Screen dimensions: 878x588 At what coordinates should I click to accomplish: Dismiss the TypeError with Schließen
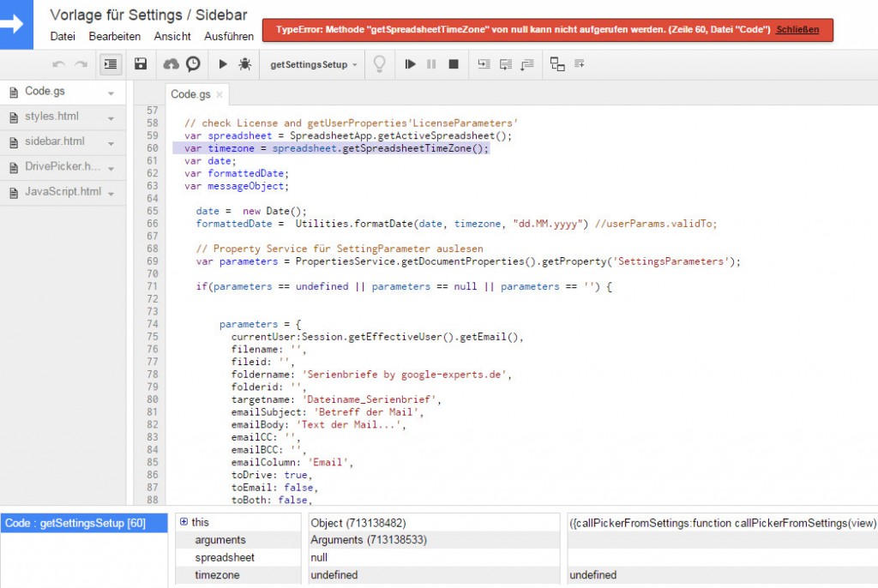coord(797,28)
